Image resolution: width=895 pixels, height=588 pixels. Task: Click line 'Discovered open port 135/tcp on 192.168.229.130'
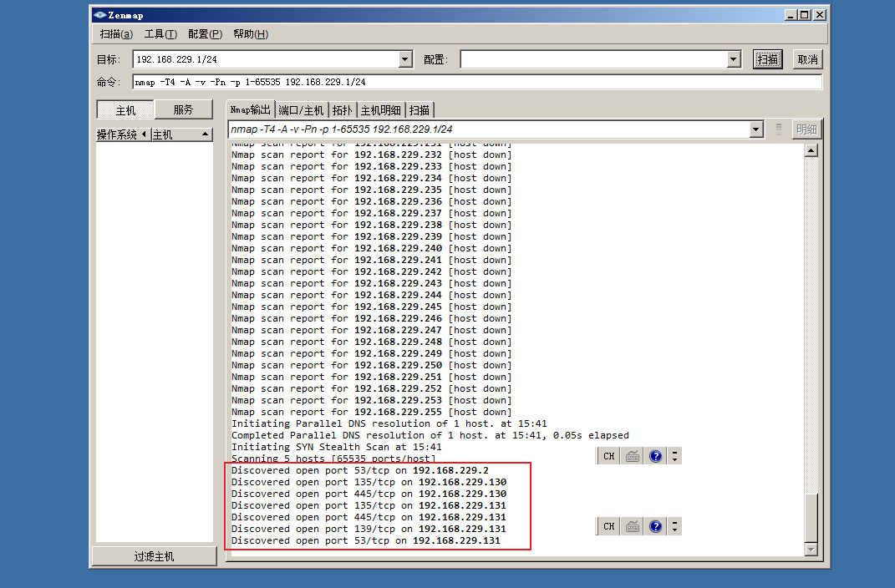coord(369,483)
